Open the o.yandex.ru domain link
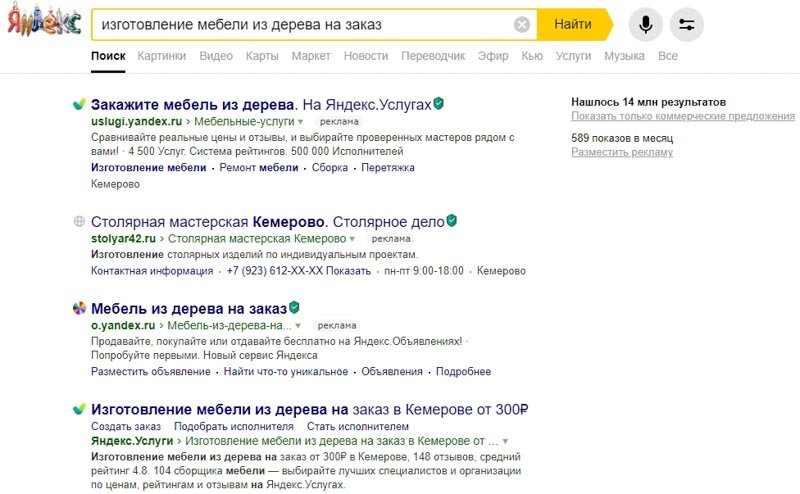Image resolution: width=800 pixels, height=494 pixels. [123, 325]
